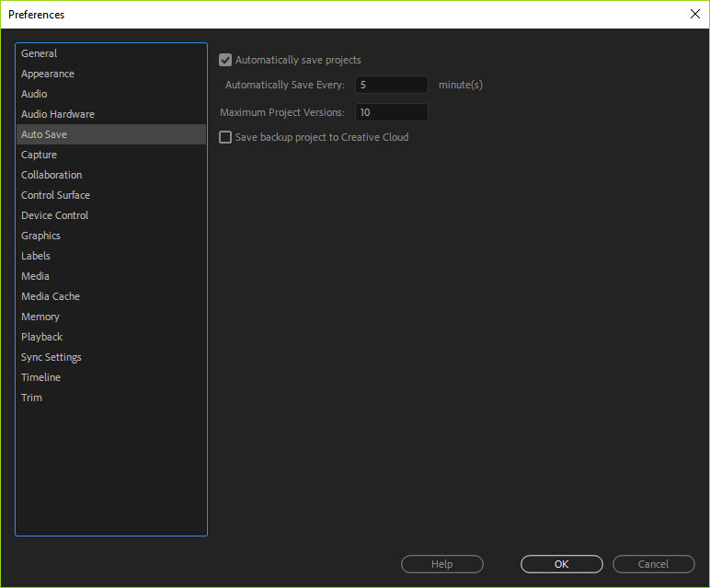The height and width of the screenshot is (588, 710).
Task: Select the Capture category
Action: tap(40, 155)
